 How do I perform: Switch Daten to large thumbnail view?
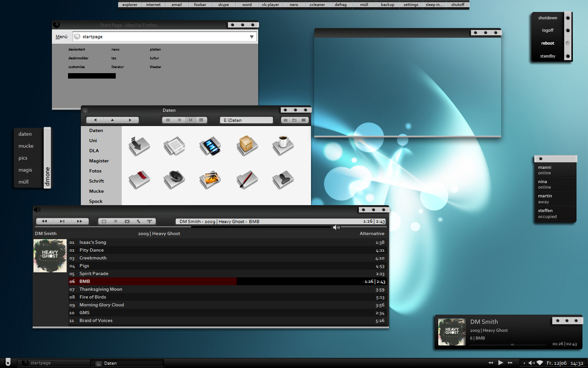[x=201, y=120]
